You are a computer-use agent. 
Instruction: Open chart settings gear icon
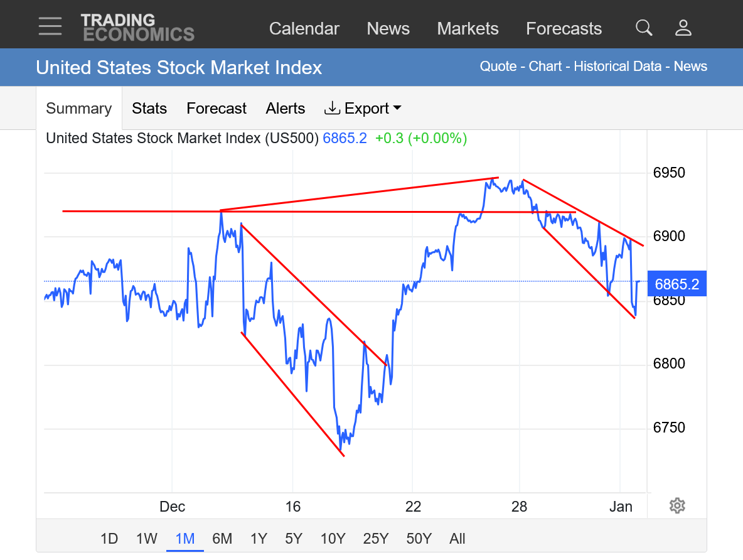pyautogui.click(x=676, y=505)
